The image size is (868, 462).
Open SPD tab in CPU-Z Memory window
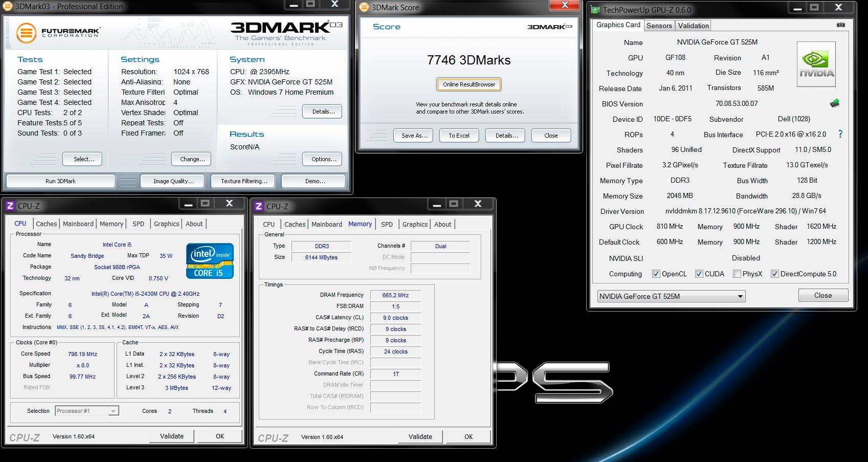coord(387,224)
